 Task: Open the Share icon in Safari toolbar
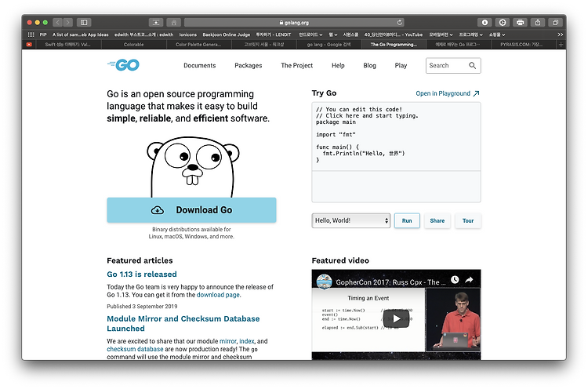click(538, 23)
